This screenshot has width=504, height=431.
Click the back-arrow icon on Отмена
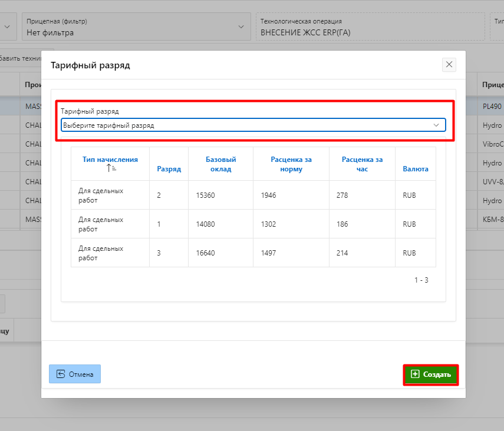click(x=61, y=374)
